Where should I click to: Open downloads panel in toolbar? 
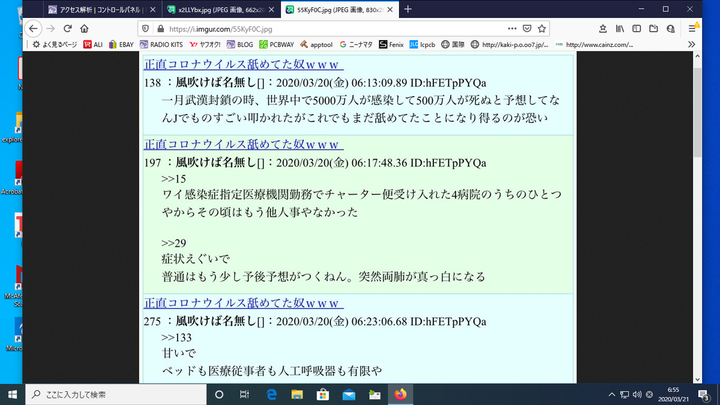[603, 28]
